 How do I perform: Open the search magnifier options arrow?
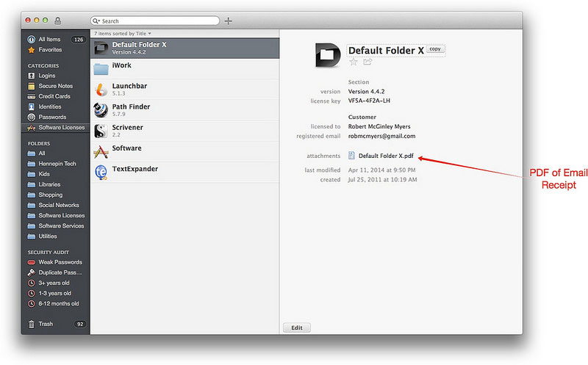(x=96, y=21)
